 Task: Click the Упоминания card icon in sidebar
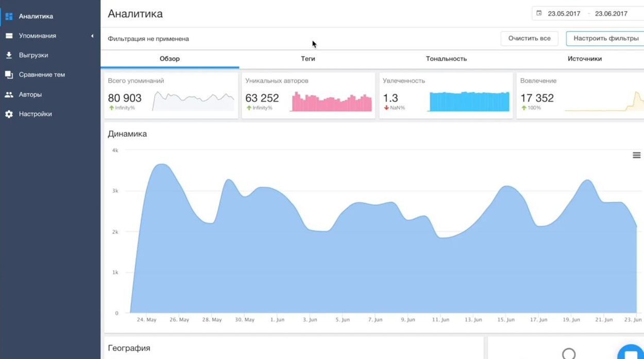click(9, 36)
